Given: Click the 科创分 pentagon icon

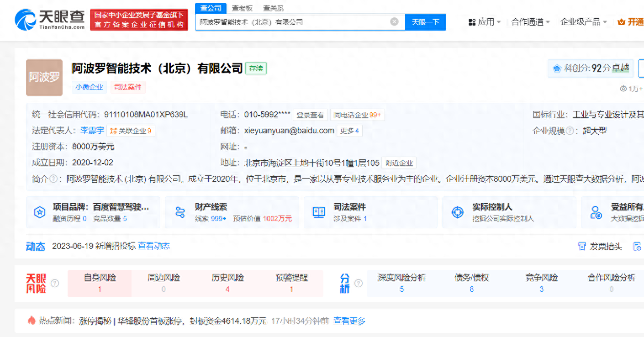Looking at the screenshot, I should coord(557,68).
